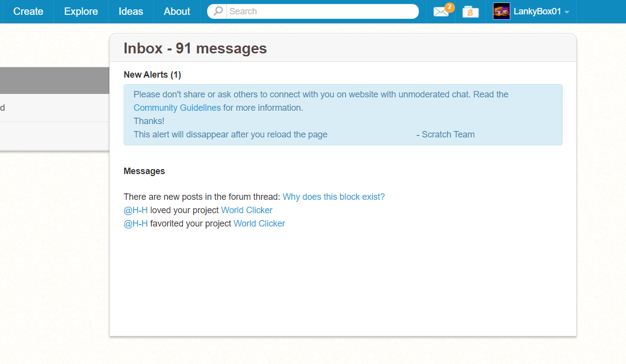Go to the Explore page
Viewport: 626px width, 364px height.
tap(81, 11)
